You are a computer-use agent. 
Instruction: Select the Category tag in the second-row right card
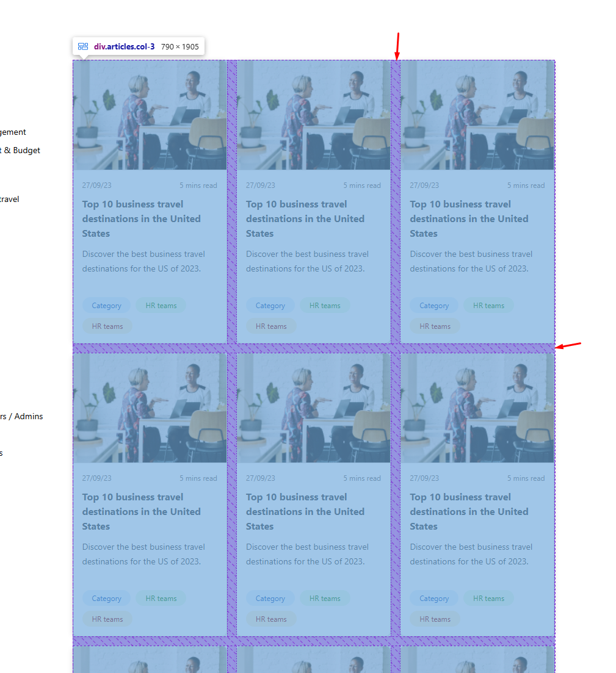pyautogui.click(x=433, y=599)
